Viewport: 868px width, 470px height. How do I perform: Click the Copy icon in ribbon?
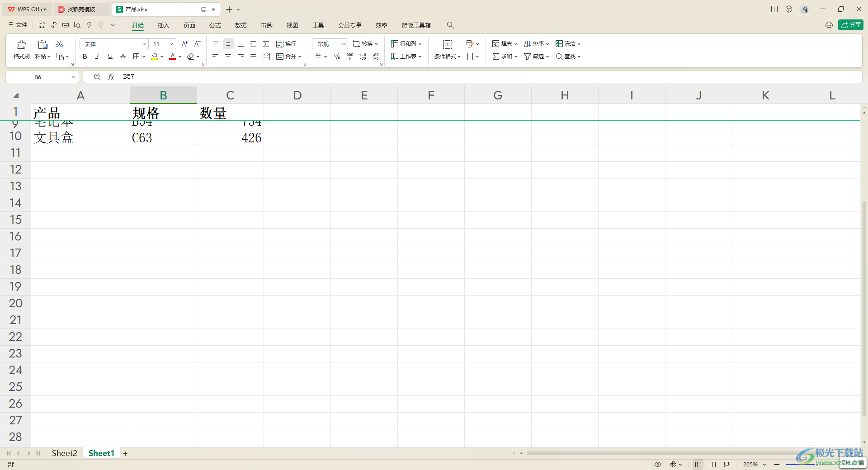click(x=60, y=56)
